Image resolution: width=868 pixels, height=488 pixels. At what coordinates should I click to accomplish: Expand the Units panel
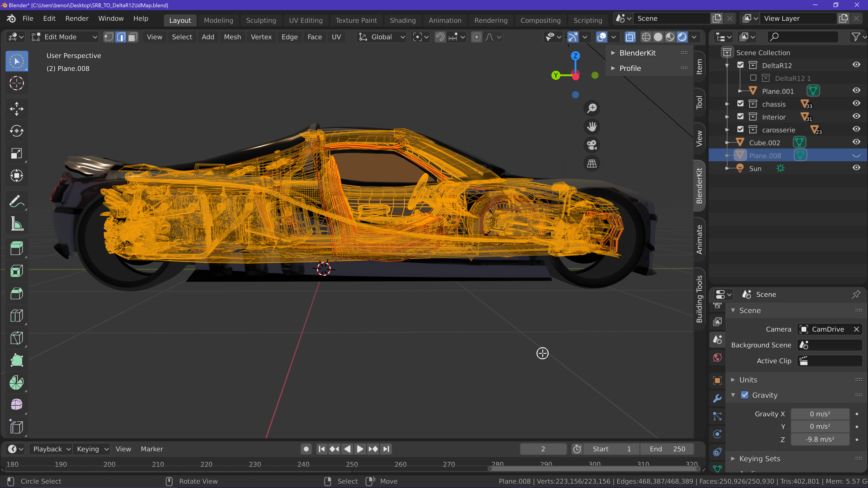pos(748,380)
